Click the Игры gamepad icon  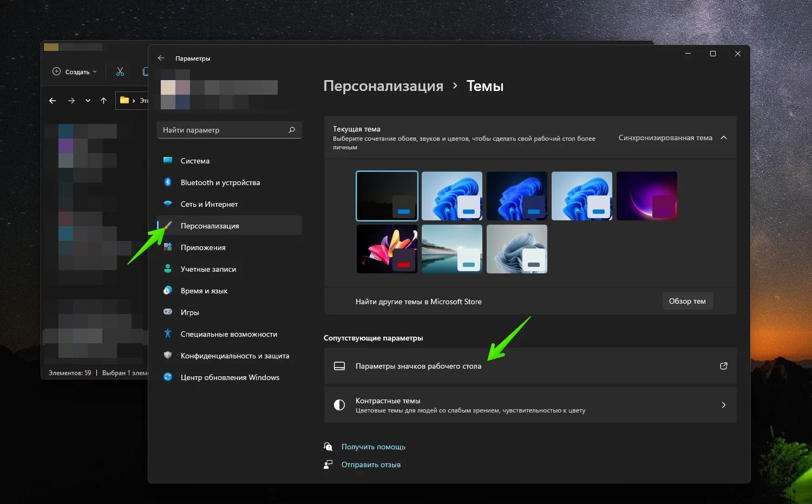coord(168,312)
